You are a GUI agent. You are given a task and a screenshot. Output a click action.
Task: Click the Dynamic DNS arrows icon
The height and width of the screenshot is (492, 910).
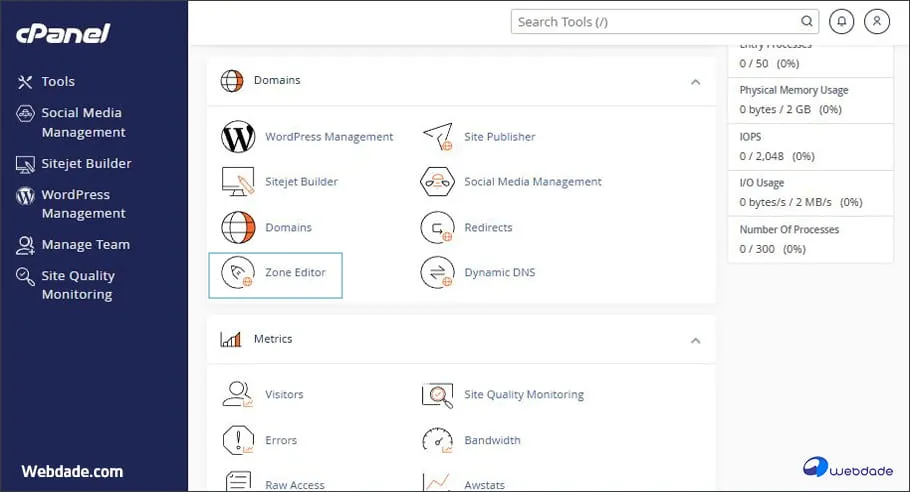[x=437, y=272]
